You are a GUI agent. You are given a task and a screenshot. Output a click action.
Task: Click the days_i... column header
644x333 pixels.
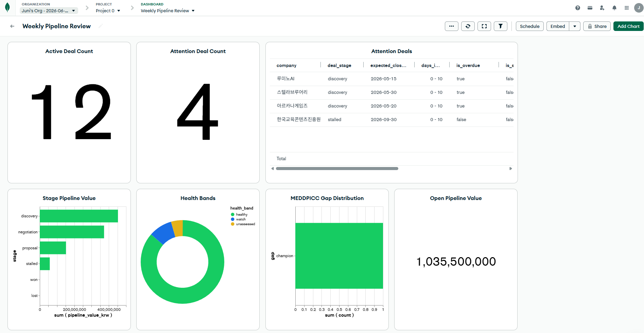(x=431, y=65)
